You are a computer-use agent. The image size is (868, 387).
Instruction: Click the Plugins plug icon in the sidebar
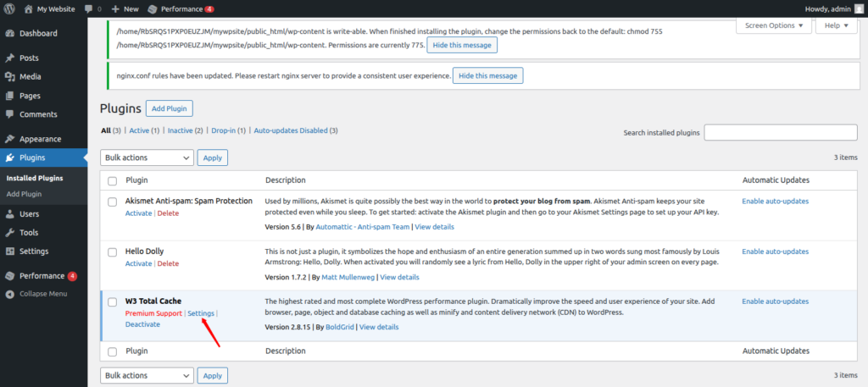point(9,158)
